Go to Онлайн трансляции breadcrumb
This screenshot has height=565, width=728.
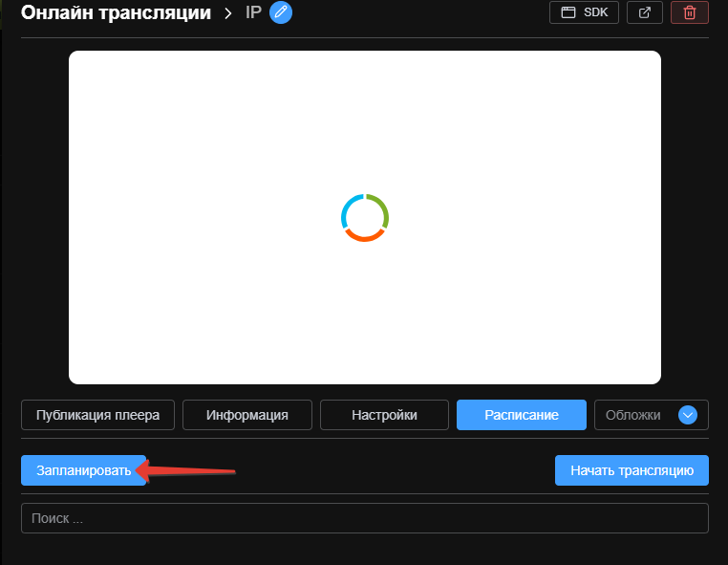pos(116,12)
